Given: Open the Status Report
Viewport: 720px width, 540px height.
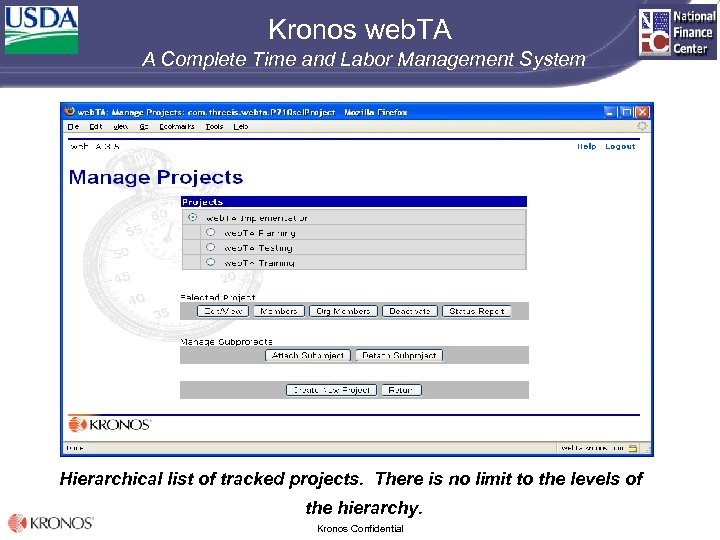Looking at the screenshot, I should [477, 311].
